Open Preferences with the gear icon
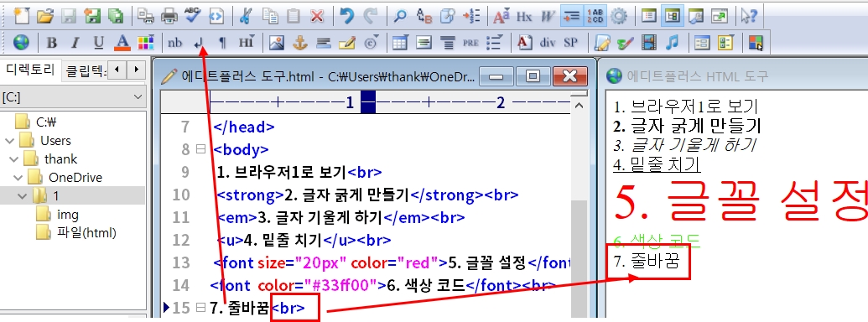868x322 pixels. [618, 16]
